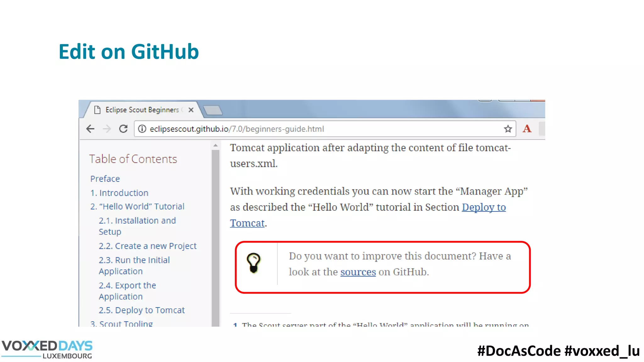Click the Edit on GitHub slide title

[129, 52]
